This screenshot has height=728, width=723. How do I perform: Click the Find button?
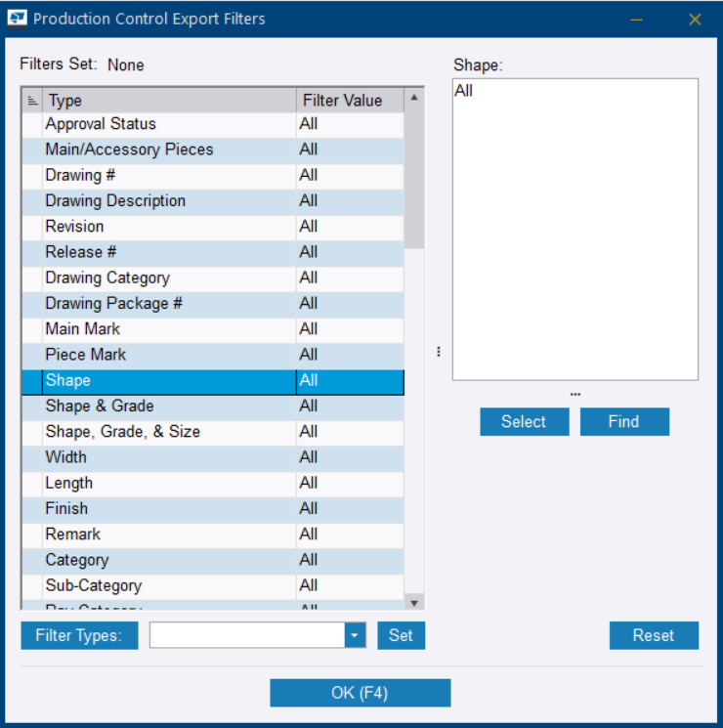[624, 421]
